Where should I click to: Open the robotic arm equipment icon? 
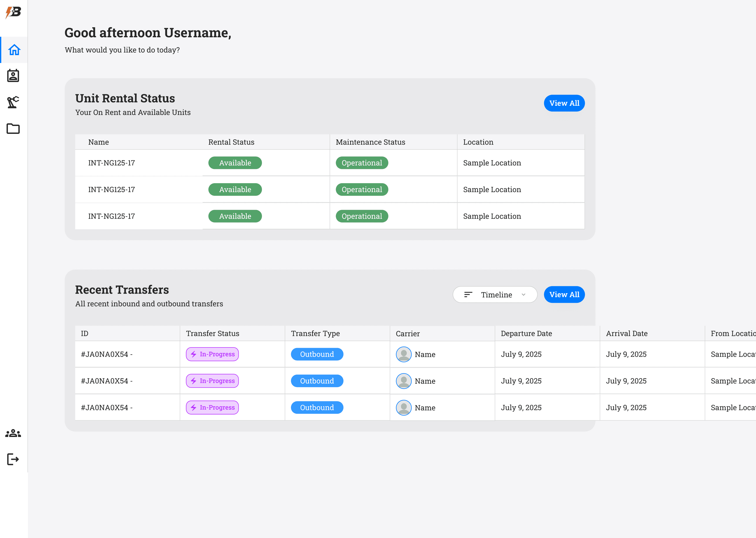tap(13, 102)
